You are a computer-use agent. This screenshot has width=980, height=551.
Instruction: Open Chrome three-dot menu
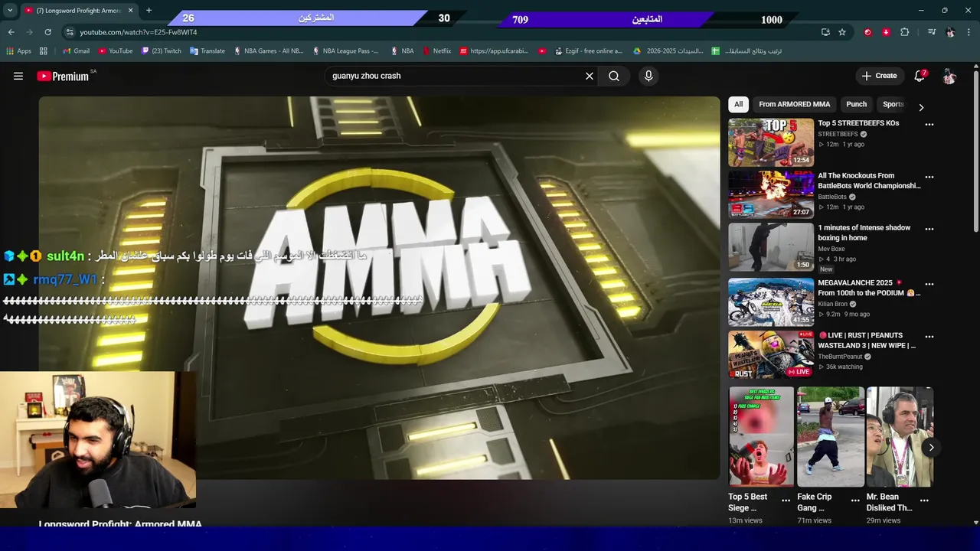969,32
